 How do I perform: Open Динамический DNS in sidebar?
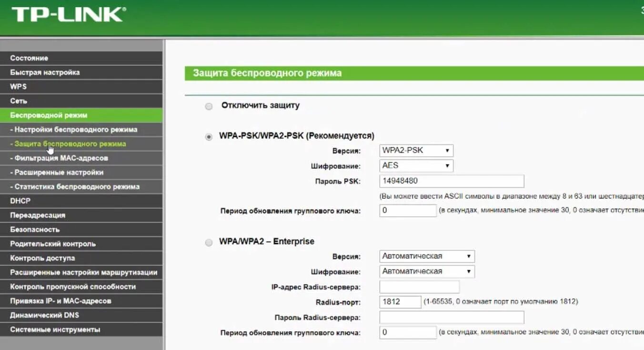pyautogui.click(x=81, y=315)
